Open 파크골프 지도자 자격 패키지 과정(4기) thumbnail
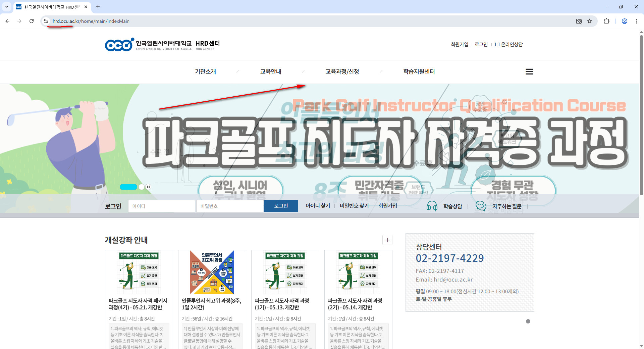The height and width of the screenshot is (349, 644). (139, 272)
